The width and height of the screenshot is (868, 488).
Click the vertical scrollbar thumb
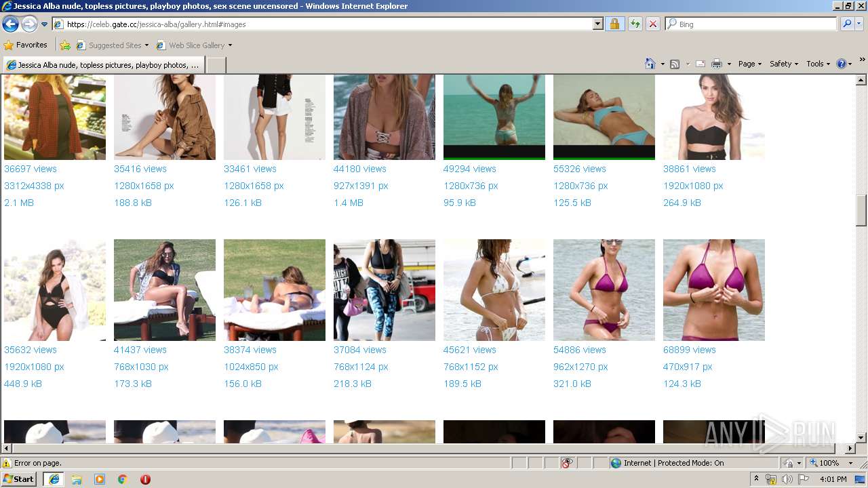861,209
